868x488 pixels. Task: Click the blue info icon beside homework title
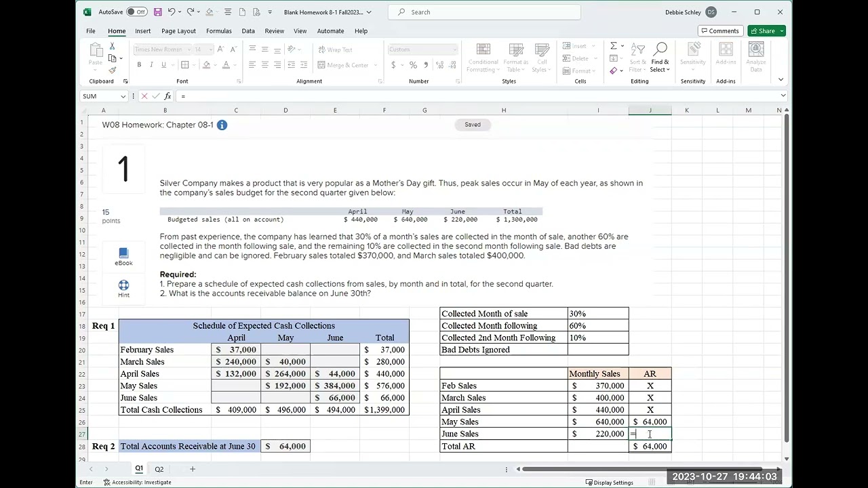(x=222, y=125)
